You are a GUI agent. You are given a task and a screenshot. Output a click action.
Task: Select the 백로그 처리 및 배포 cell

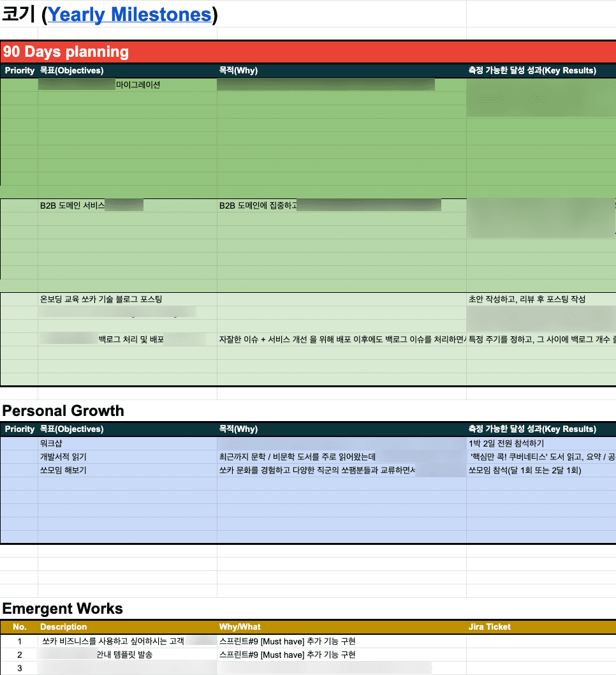pyautogui.click(x=128, y=339)
